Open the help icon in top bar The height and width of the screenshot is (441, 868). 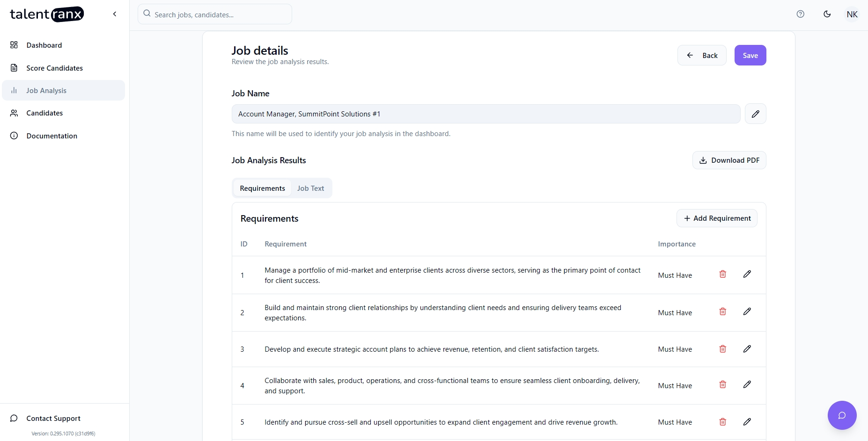pyautogui.click(x=800, y=14)
